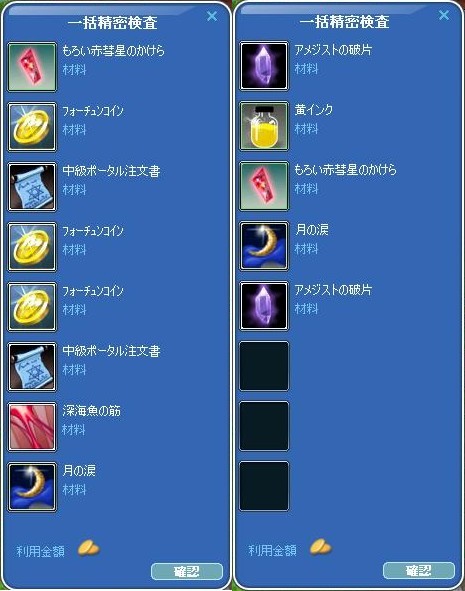The height and width of the screenshot is (591, 465).
Task: Select the bottom empty item slot in right panel
Action: click(x=264, y=485)
